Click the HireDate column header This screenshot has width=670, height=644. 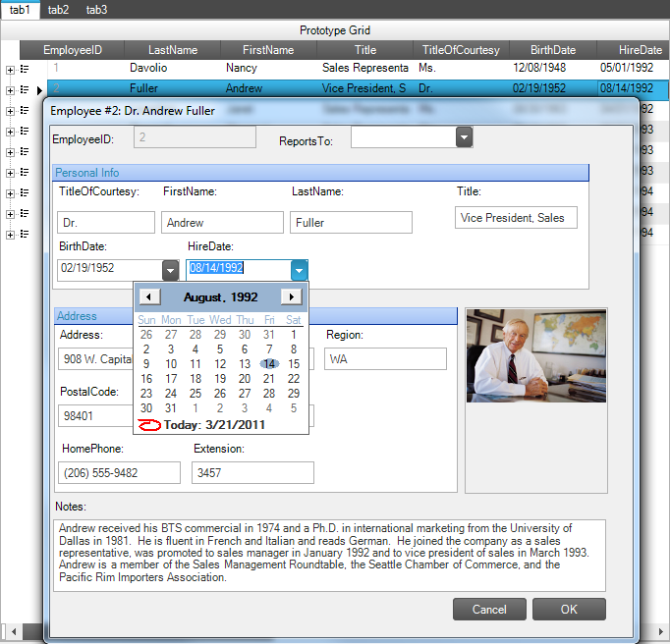pos(634,50)
